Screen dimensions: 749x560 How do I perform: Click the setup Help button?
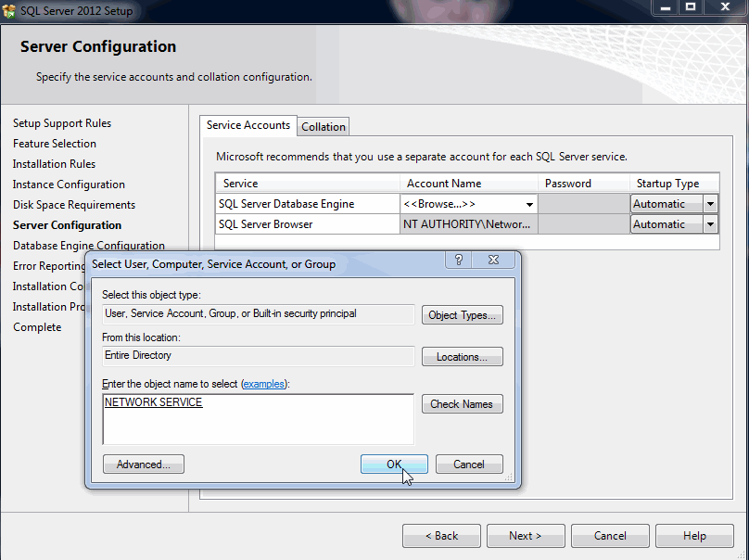click(694, 536)
